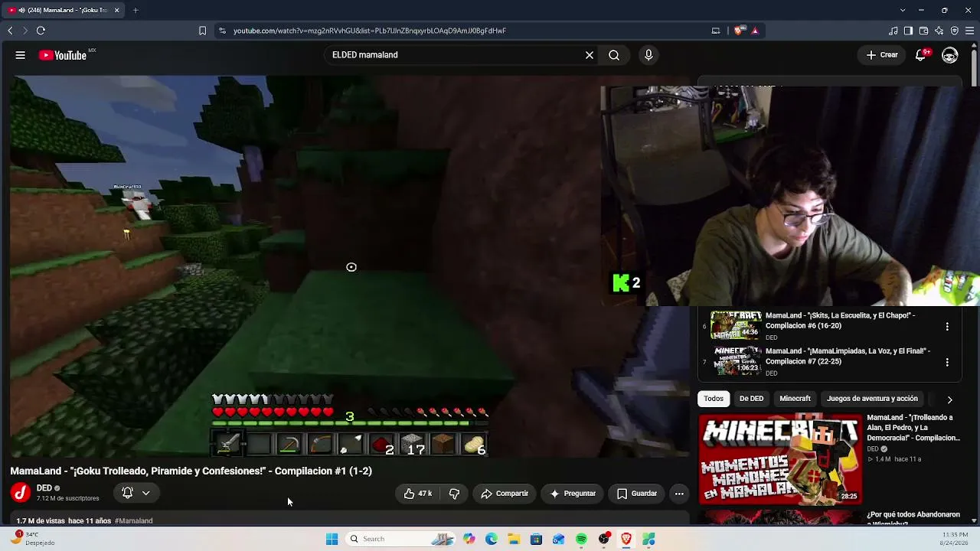Open Leo AI sparkle icon
980x551 pixels.
[x=939, y=31]
